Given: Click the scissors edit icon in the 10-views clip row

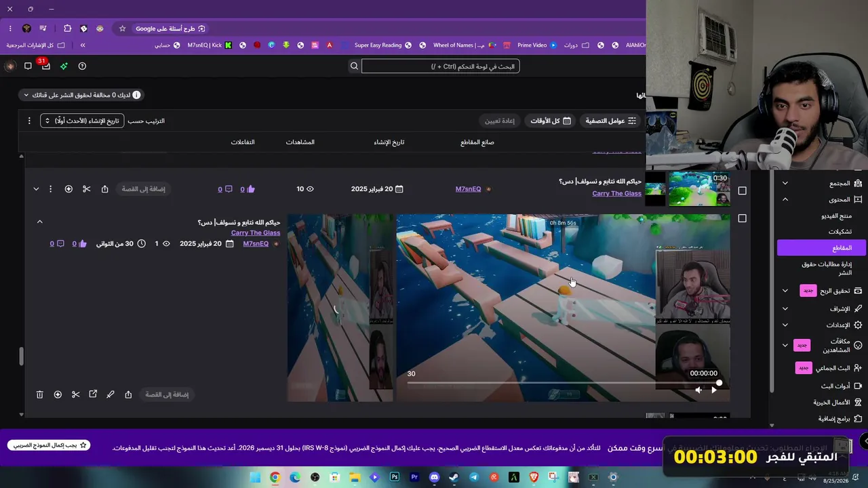Looking at the screenshot, I should coord(86,189).
